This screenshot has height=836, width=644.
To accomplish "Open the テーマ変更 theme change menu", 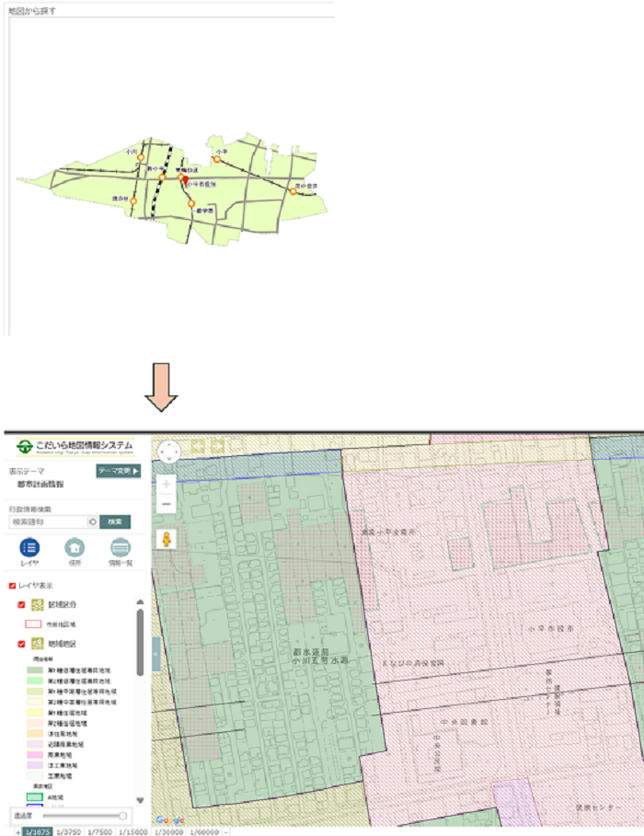I will tap(118, 472).
